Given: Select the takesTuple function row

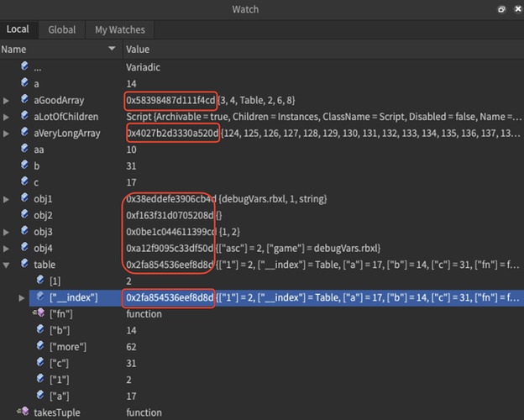Looking at the screenshot, I should click(x=57, y=412).
